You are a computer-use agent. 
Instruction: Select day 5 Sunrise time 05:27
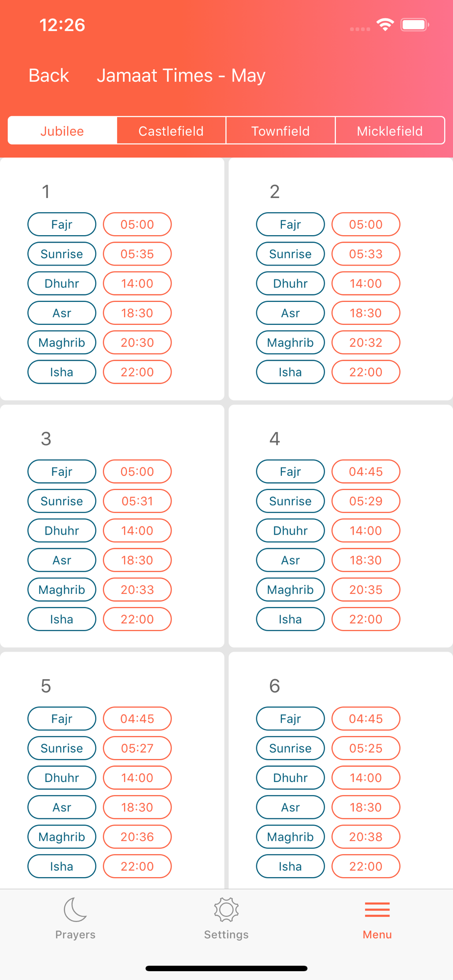[137, 748]
